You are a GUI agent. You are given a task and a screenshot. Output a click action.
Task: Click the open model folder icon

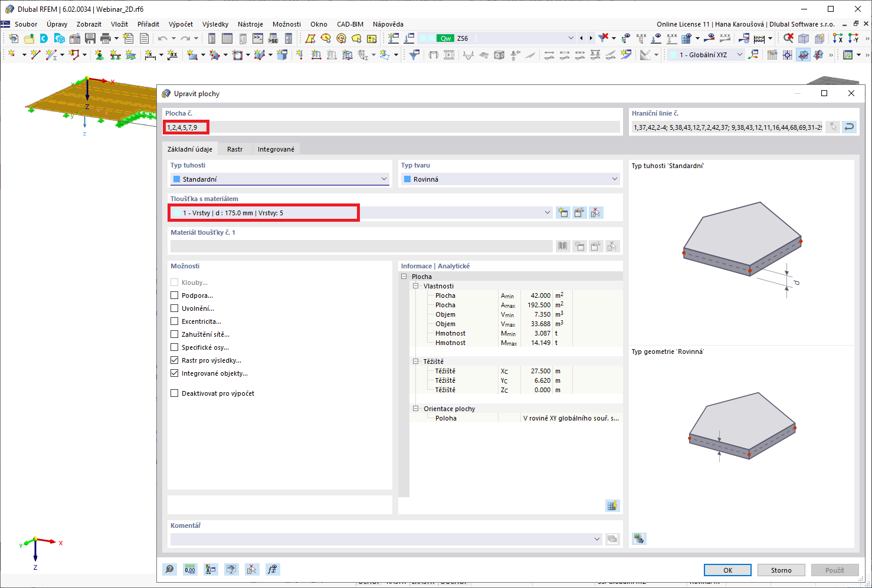[x=29, y=38]
